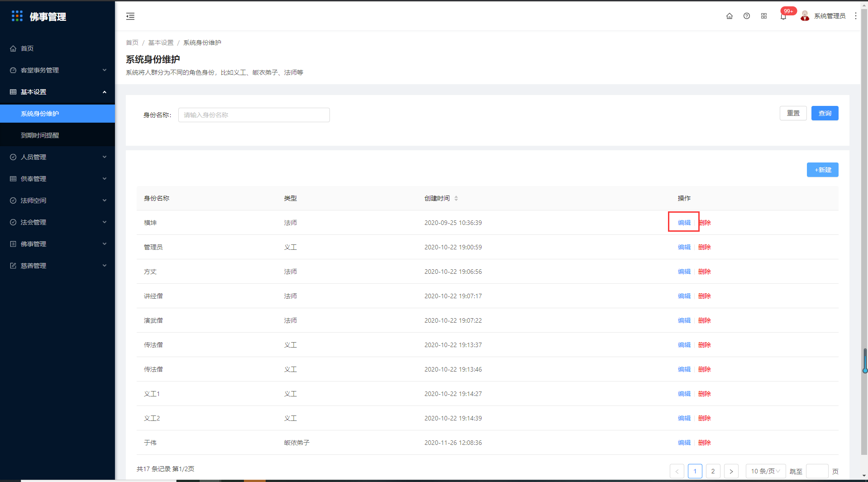Open the notification bell with 99+ badge
Viewport: 868px width, 482px height.
click(783, 17)
